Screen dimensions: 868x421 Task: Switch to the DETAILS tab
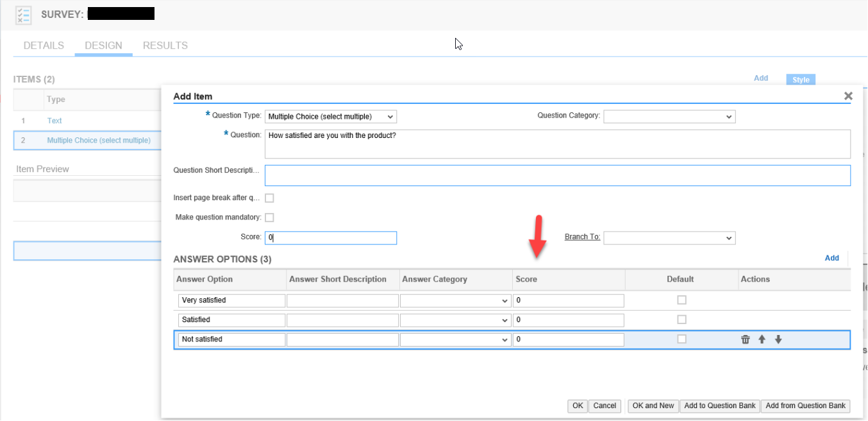coord(44,46)
